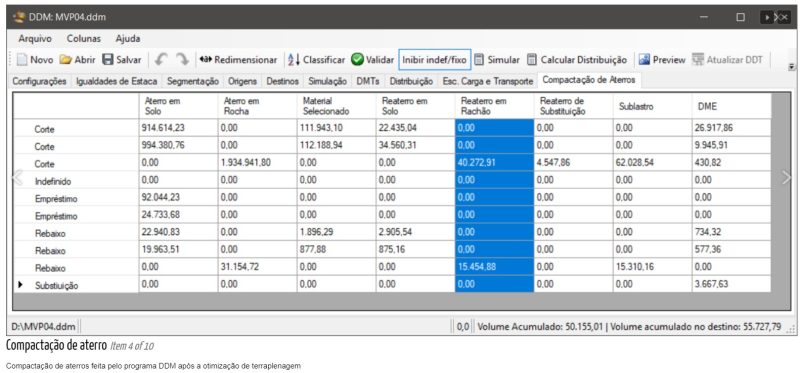Select cell with value 1.934.941,80
The image size is (800, 373).
point(257,163)
